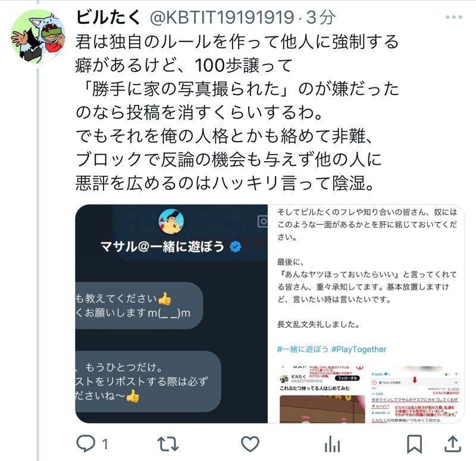Click the フォローする button in the embedded screenshot

pos(347,378)
